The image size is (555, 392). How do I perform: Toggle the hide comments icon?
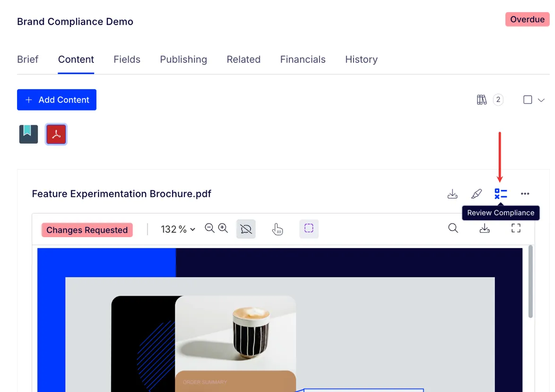coord(246,229)
